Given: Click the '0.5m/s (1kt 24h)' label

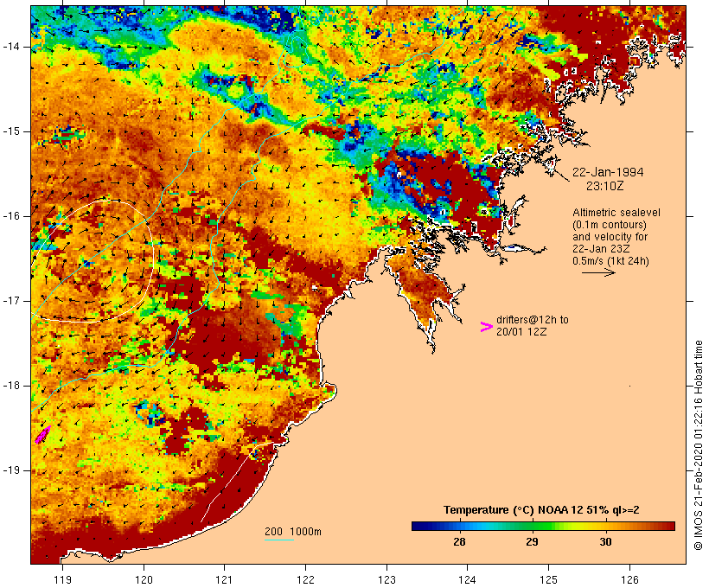Looking at the screenshot, I should 611,261.
